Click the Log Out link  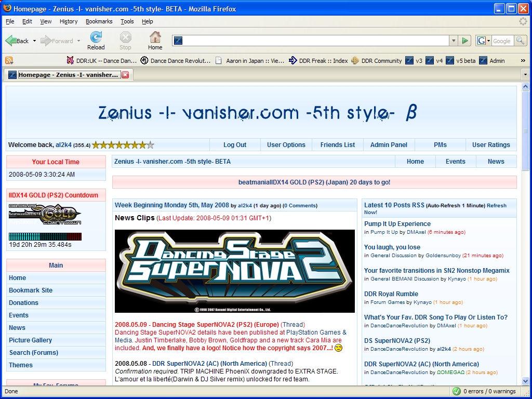click(x=235, y=145)
